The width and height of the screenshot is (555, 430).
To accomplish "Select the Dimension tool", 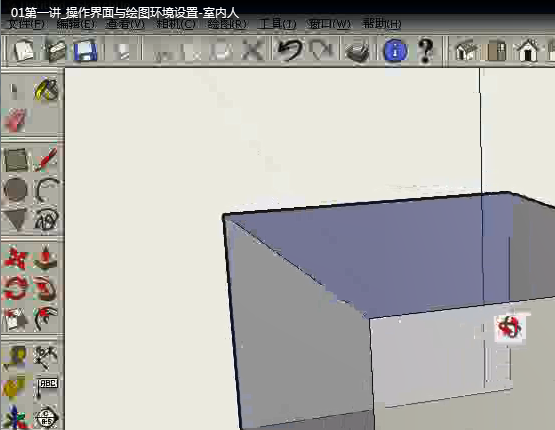I will pos(46,357).
